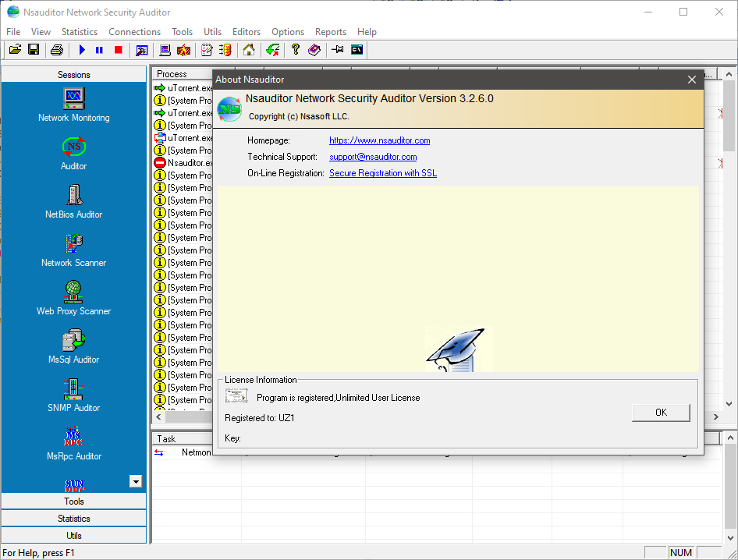Switch to the Utils sidebar panel
Screen dimensions: 738x560
(74, 536)
